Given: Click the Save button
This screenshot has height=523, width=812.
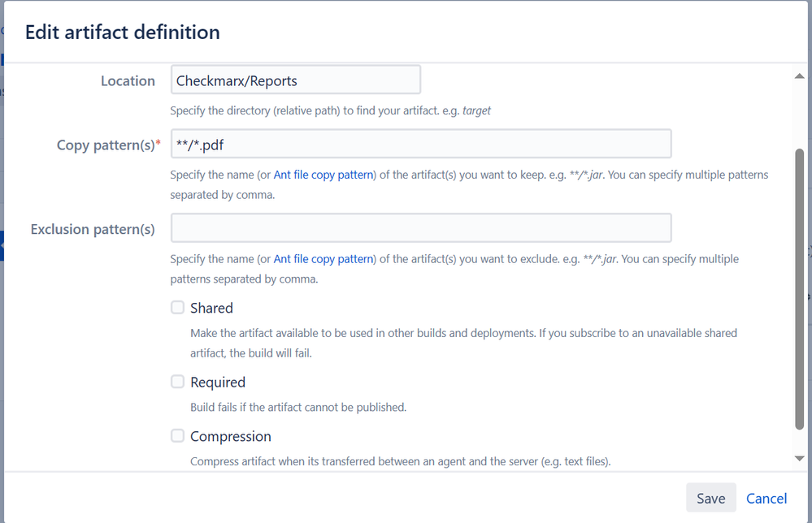Looking at the screenshot, I should tap(710, 498).
